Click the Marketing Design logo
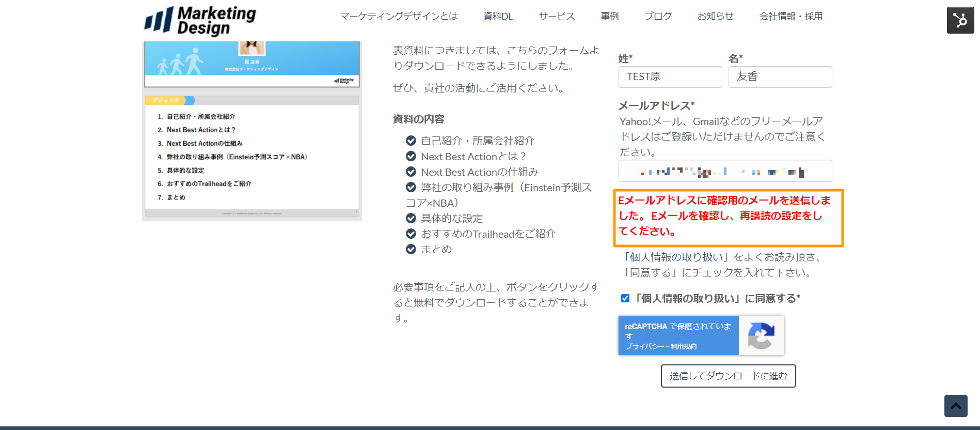The width and height of the screenshot is (980, 430). click(x=200, y=21)
